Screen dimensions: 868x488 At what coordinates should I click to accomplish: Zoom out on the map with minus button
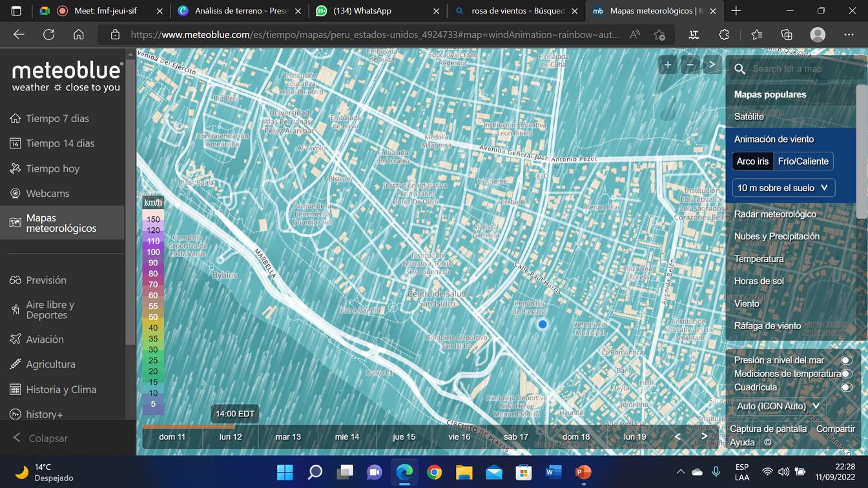click(690, 65)
